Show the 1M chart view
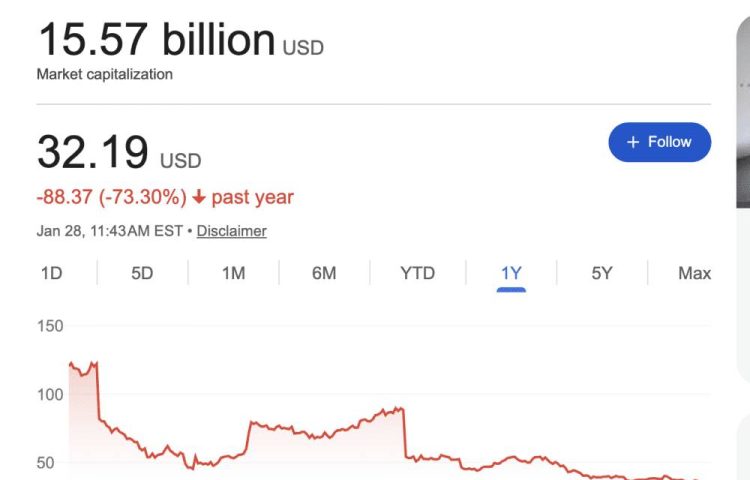Viewport: 750px width, 480px height. [x=233, y=273]
